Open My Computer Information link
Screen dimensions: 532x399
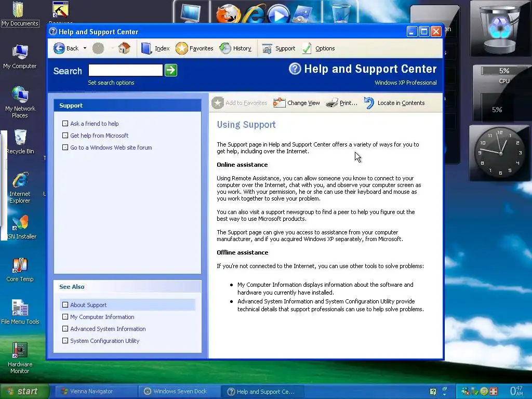click(x=102, y=317)
